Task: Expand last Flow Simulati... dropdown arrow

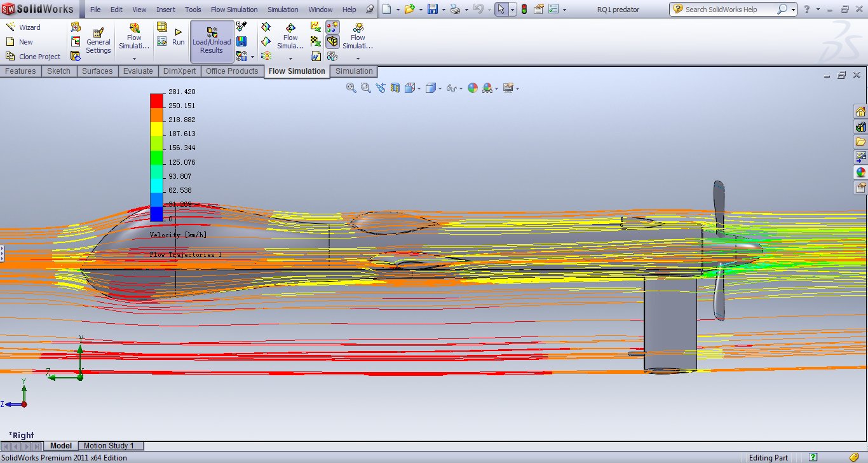Action: (x=358, y=59)
